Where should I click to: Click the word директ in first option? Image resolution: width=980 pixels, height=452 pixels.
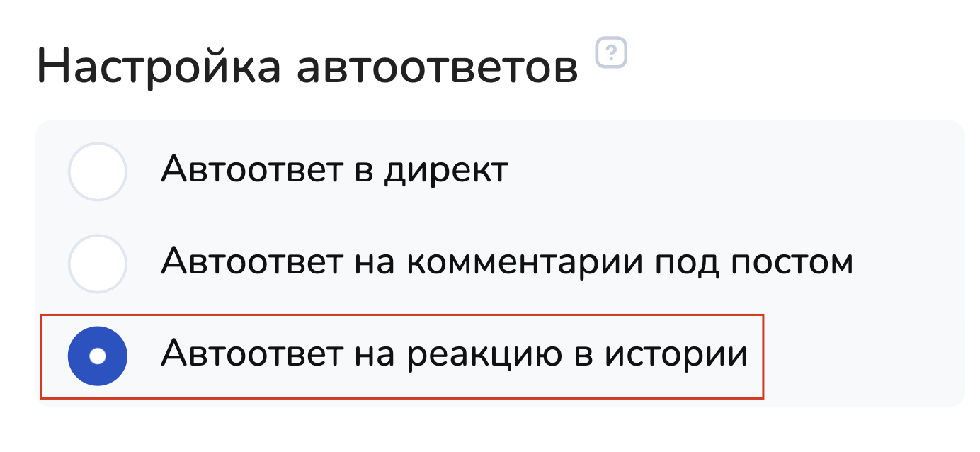(x=446, y=171)
